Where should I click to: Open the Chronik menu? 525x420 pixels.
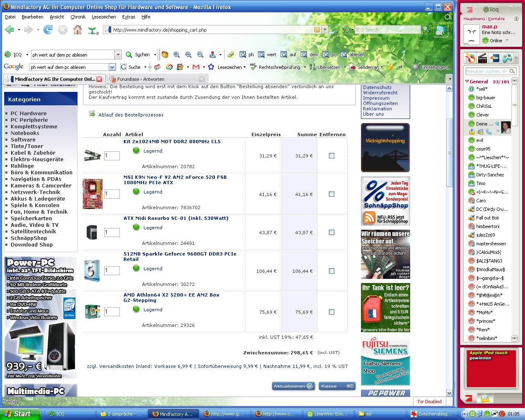pyautogui.click(x=78, y=17)
